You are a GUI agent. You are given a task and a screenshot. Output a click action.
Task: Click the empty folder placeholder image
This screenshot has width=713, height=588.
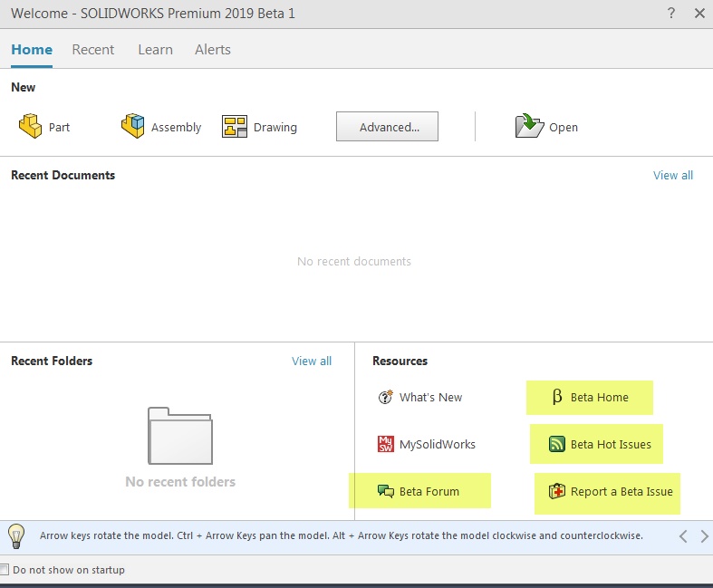(x=180, y=436)
